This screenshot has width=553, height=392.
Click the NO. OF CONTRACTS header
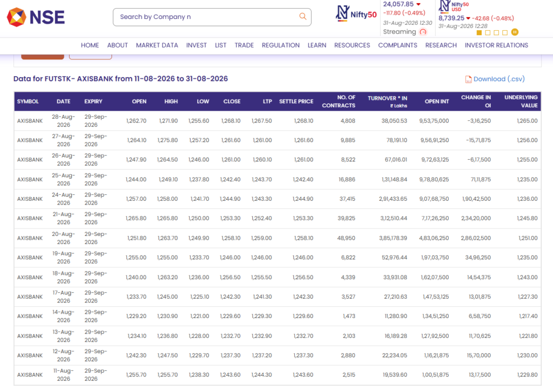(339, 102)
